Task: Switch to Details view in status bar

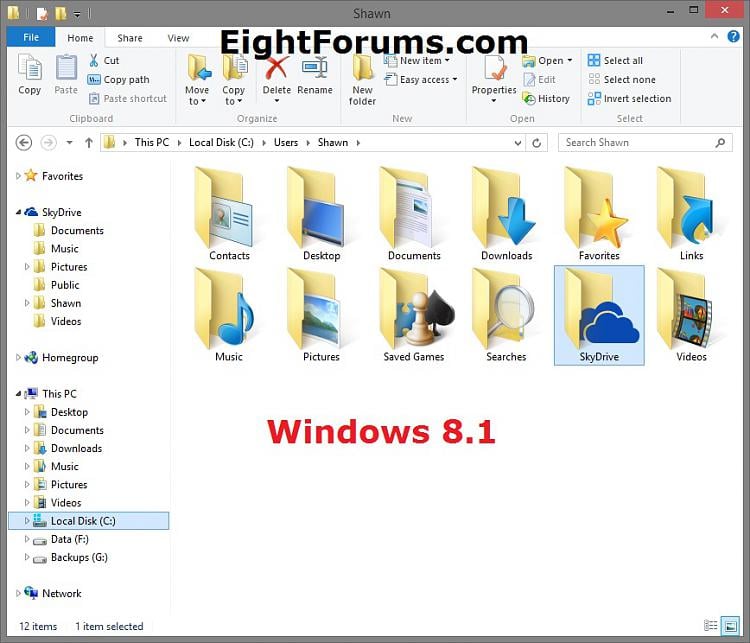Action: pos(711,625)
